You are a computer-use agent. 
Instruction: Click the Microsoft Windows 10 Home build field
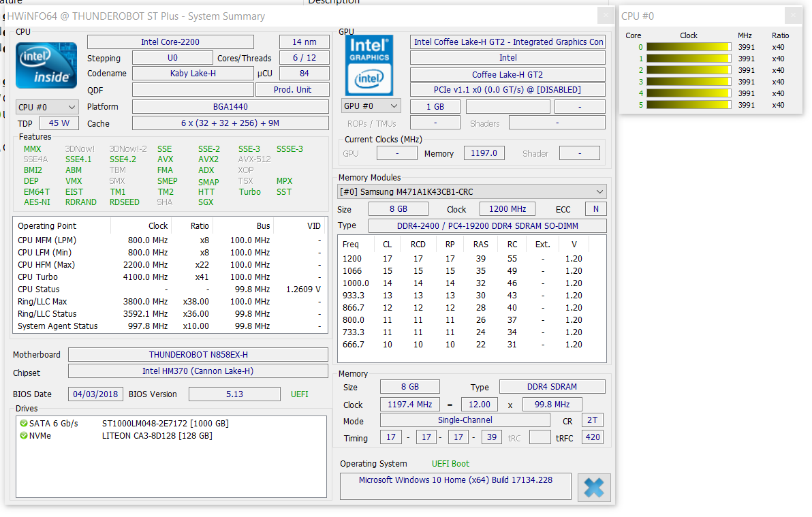pos(456,486)
